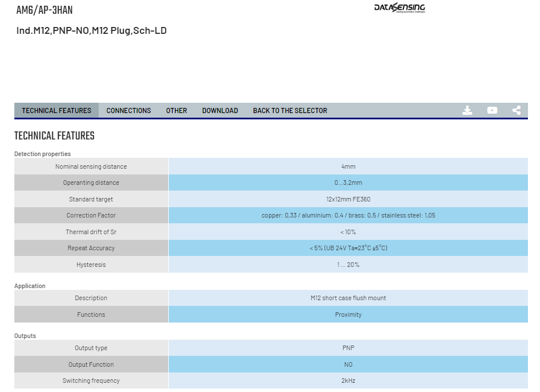The width and height of the screenshot is (540, 392).
Task: Open the Connections tab
Action: (x=129, y=111)
